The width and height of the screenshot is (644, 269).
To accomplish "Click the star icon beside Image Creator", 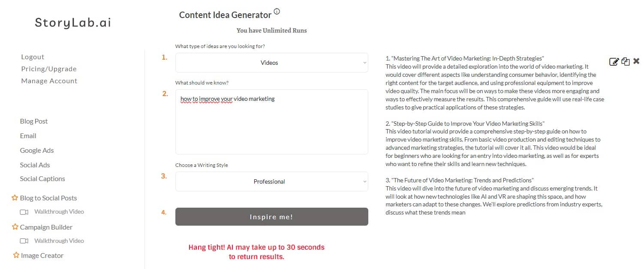I will coord(15,255).
